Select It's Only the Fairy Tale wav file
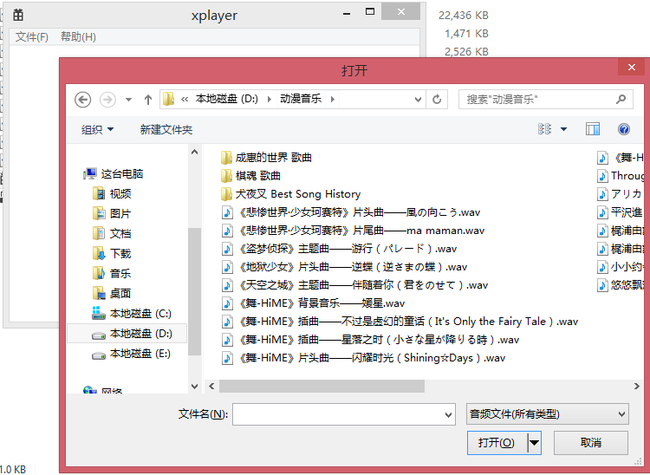Viewport: 650px width, 475px height. click(400, 322)
